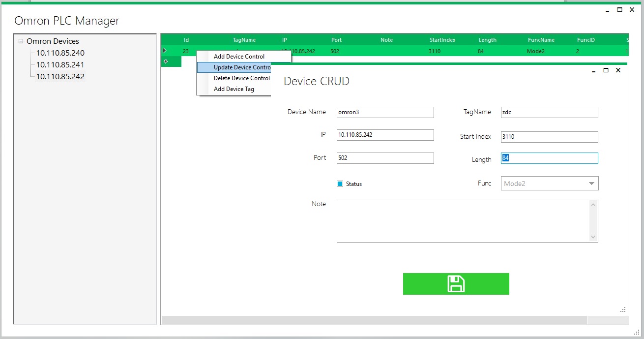Image resolution: width=644 pixels, height=339 pixels.
Task: Click the new row marker icon in grid
Action: pyautogui.click(x=166, y=62)
